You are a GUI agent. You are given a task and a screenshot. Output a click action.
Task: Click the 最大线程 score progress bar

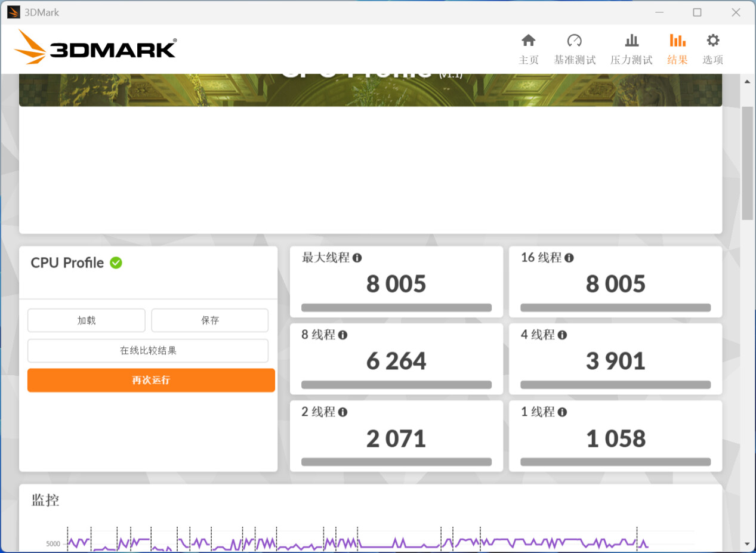pyautogui.click(x=396, y=308)
